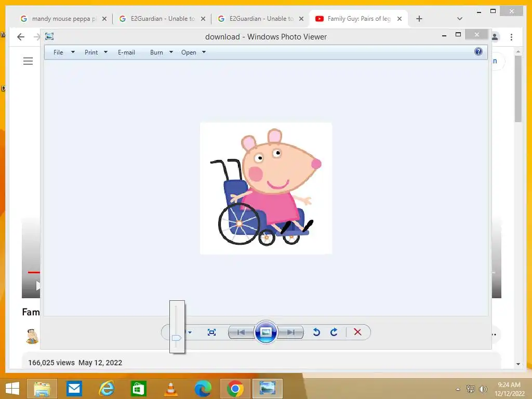Image resolution: width=532 pixels, height=399 pixels.
Task: Expand the File dropdown arrow
Action: (x=73, y=52)
